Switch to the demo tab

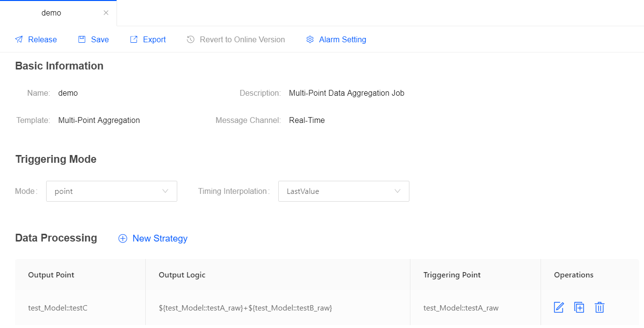(51, 13)
